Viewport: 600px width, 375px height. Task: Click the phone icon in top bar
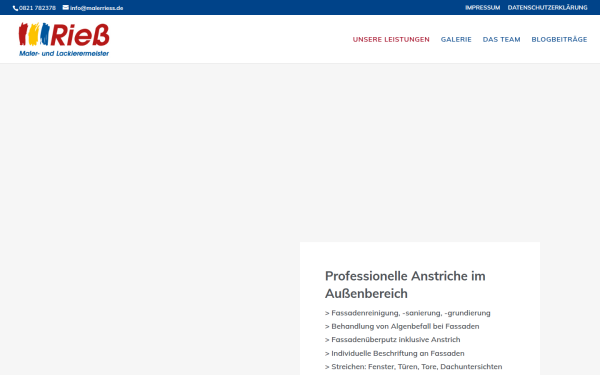coord(15,8)
